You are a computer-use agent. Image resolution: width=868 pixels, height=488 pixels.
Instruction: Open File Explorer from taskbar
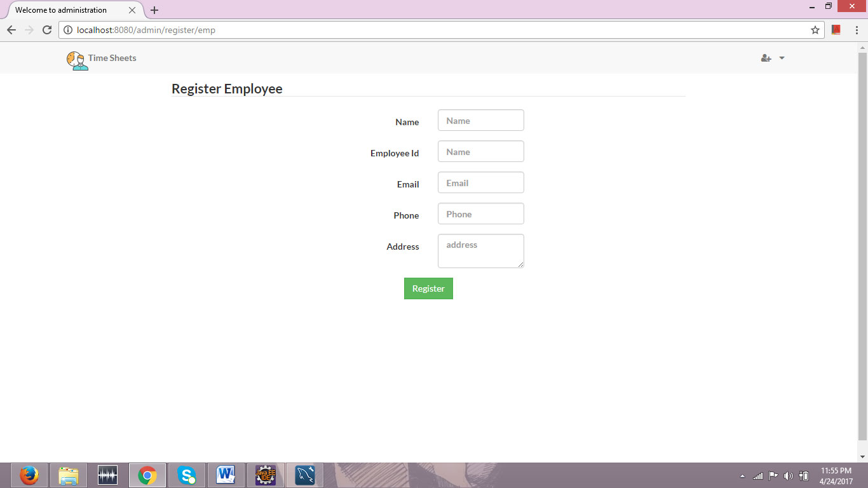click(69, 475)
